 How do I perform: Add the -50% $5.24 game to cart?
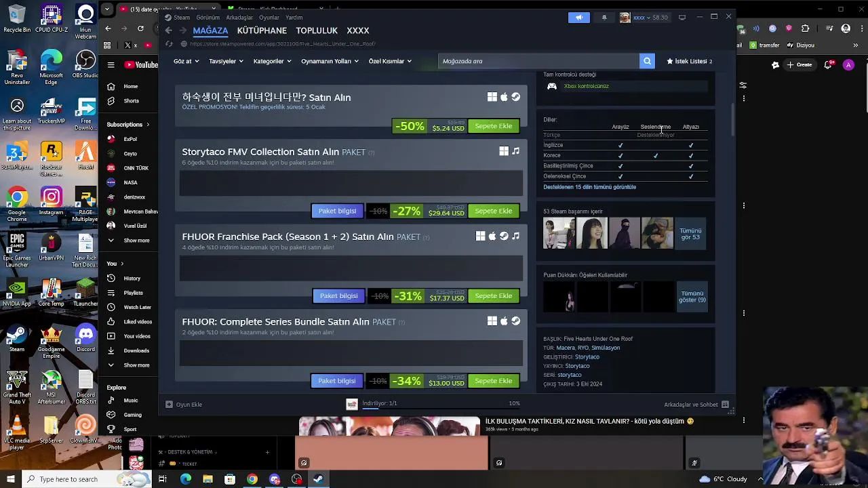click(x=494, y=126)
